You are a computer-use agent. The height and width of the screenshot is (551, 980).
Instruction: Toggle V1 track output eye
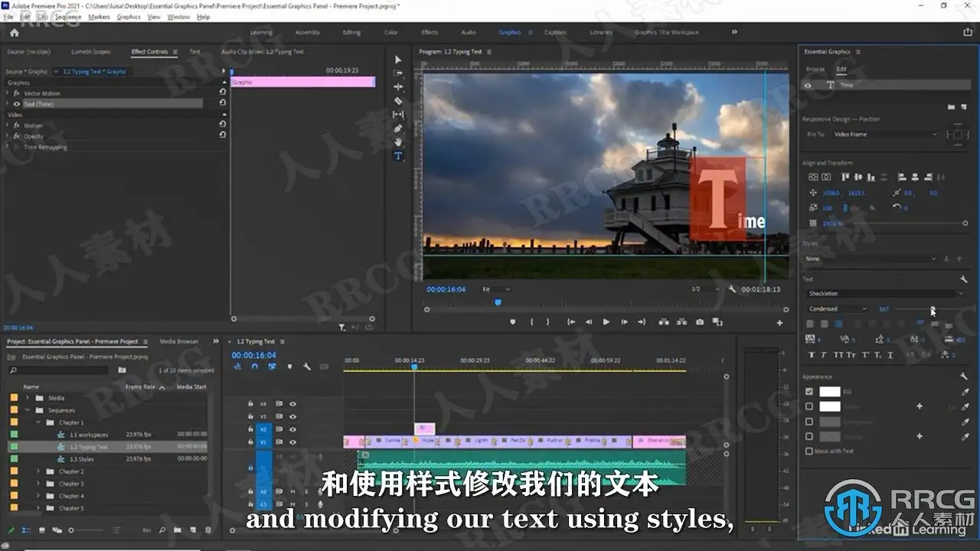pos(292,442)
